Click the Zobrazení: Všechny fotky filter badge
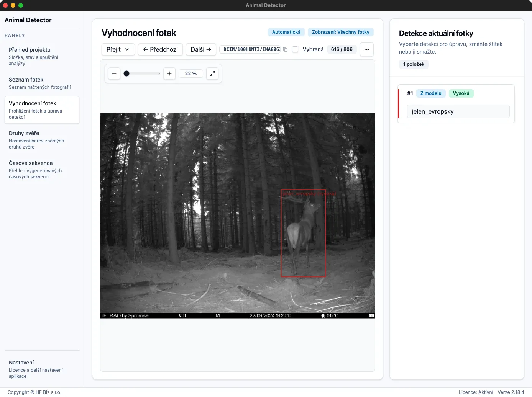 click(341, 32)
